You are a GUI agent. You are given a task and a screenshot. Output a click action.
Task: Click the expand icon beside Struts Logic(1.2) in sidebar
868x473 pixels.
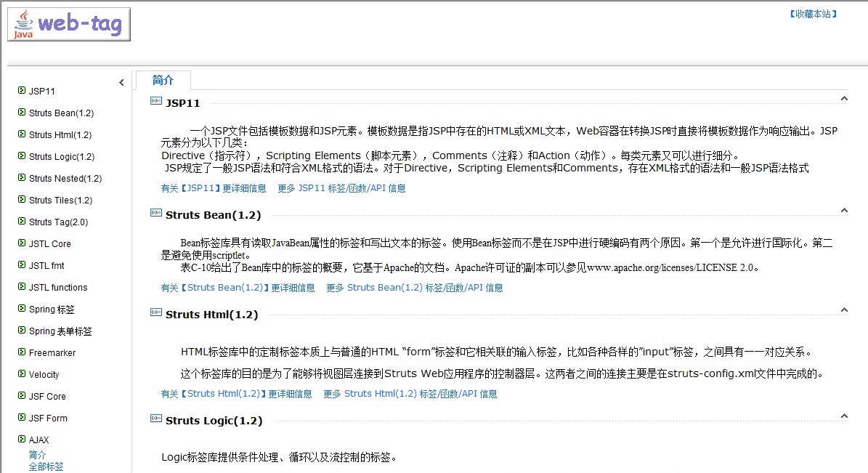point(22,155)
